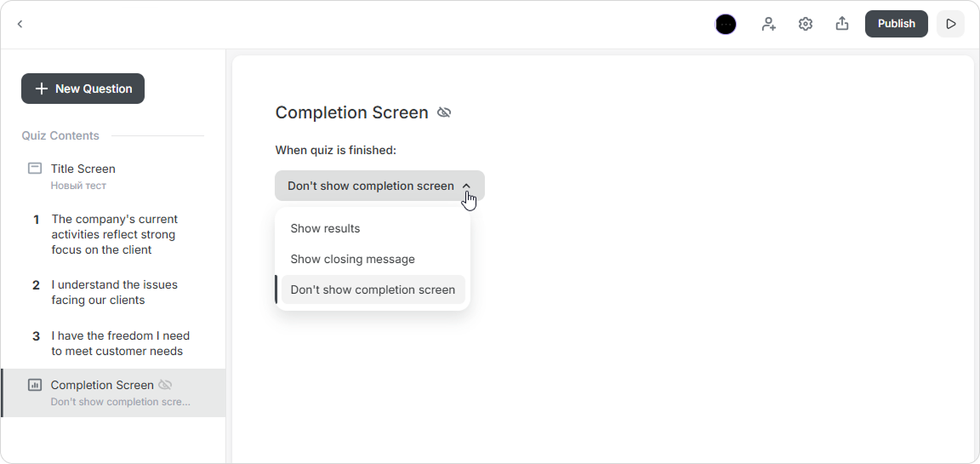Open quiz settings gear icon
Screen dimensions: 980x464
click(806, 24)
